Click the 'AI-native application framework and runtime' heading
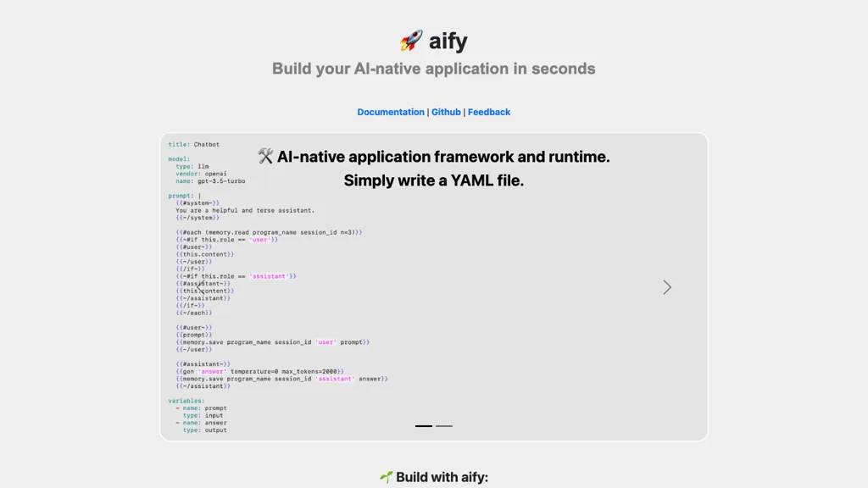 point(443,157)
